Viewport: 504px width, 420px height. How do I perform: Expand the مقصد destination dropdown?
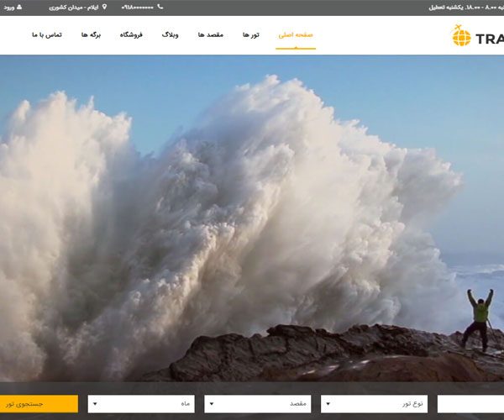pos(257,404)
